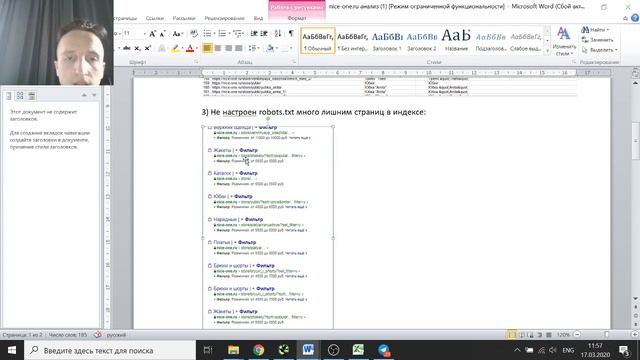Open the Вид ribbon tab

[258, 18]
